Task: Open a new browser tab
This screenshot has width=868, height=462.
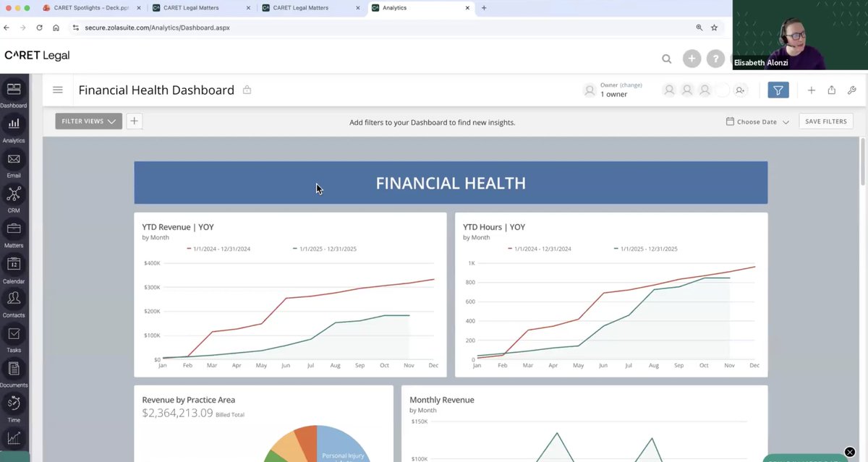Action: click(x=484, y=8)
